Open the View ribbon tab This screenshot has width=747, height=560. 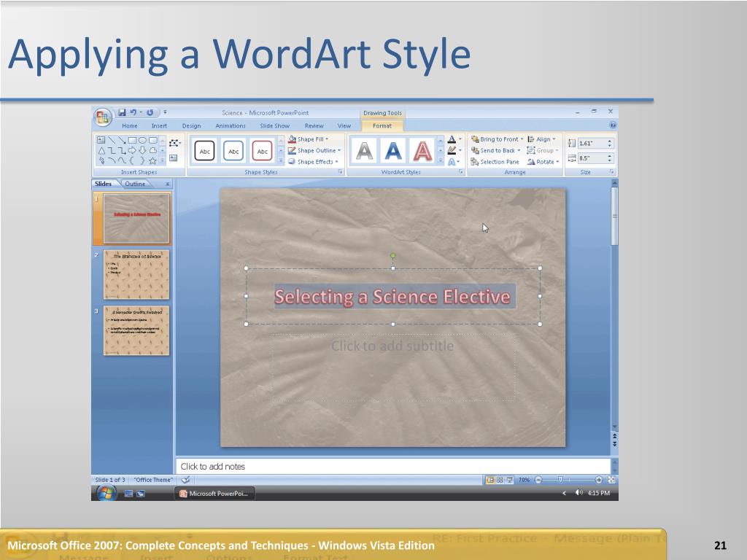point(344,125)
